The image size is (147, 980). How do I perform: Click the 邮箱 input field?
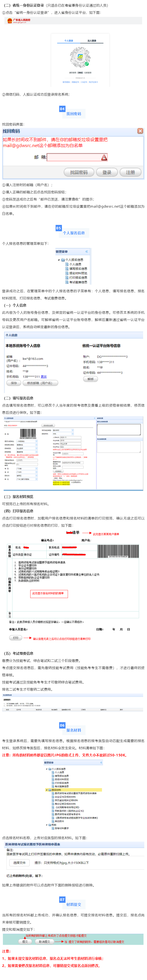[74, 157]
